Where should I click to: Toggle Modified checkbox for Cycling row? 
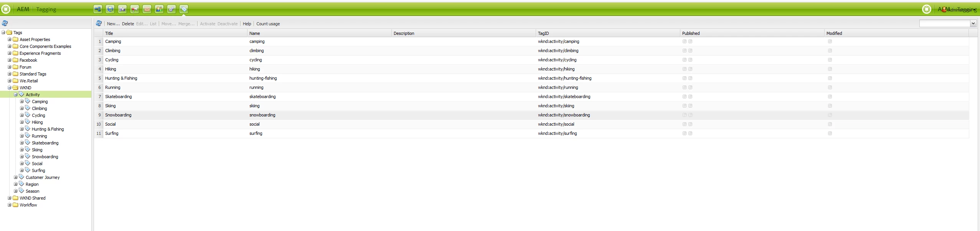click(830, 60)
